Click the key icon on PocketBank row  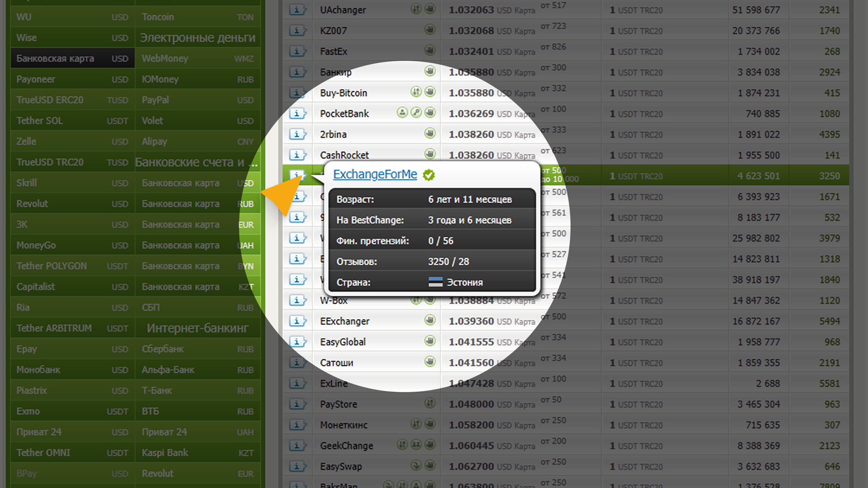pos(416,113)
